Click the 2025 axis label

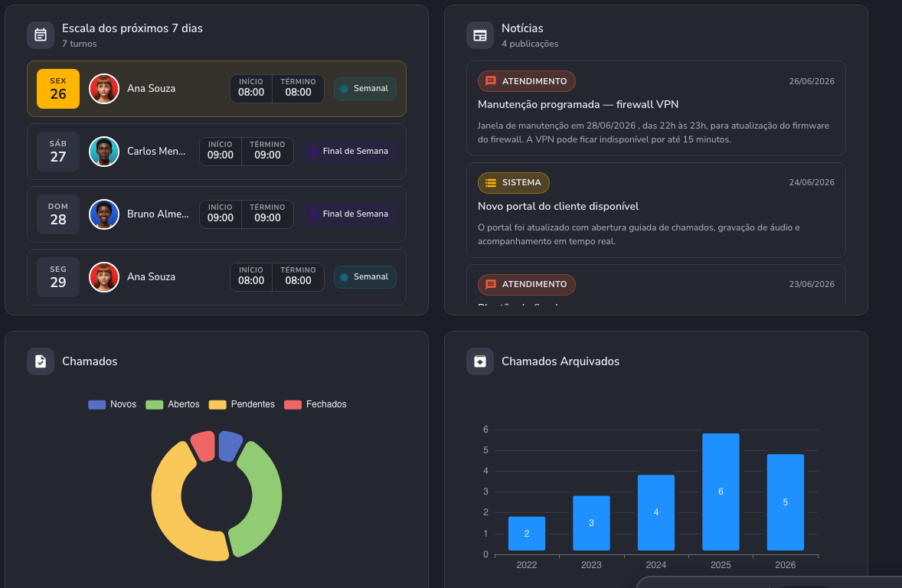721,565
